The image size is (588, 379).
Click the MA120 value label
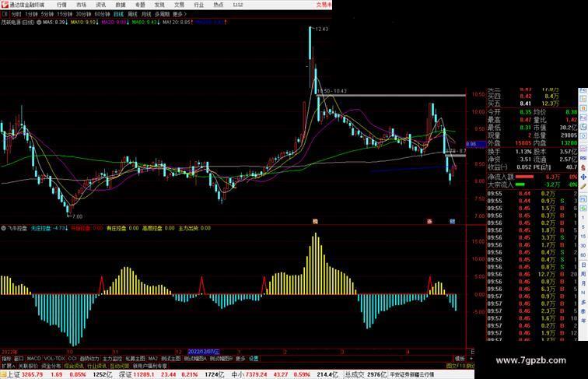pos(177,23)
